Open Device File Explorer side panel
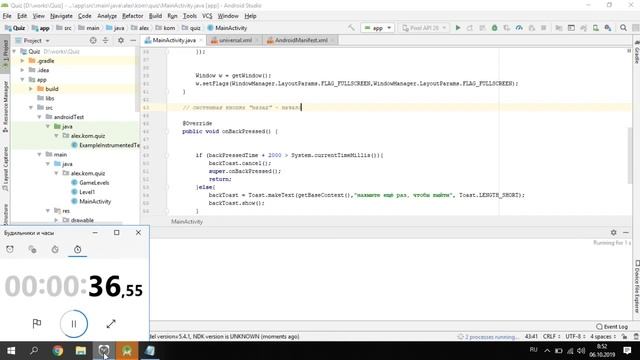Viewport: 640px width, 360px height. click(636, 286)
